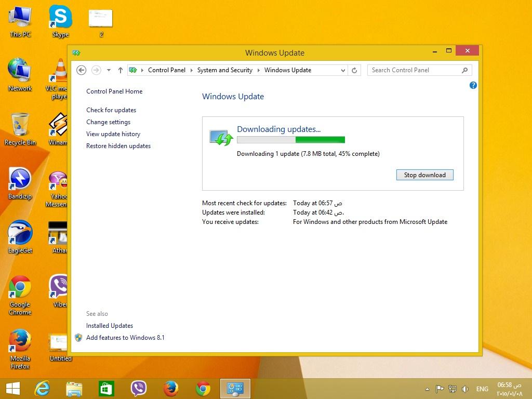
Task: Select the Winamp desktop shortcut
Action: (x=58, y=129)
